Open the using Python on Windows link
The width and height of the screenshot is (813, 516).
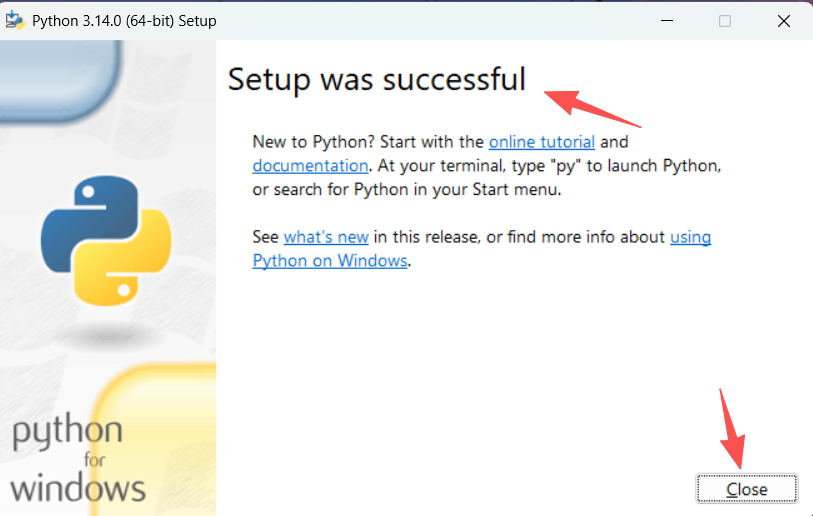click(330, 261)
